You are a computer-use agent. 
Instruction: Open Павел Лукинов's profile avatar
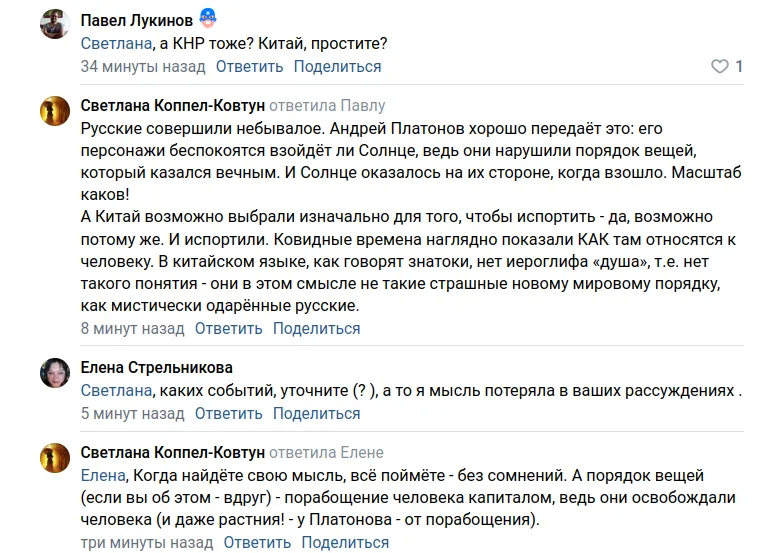(x=53, y=24)
